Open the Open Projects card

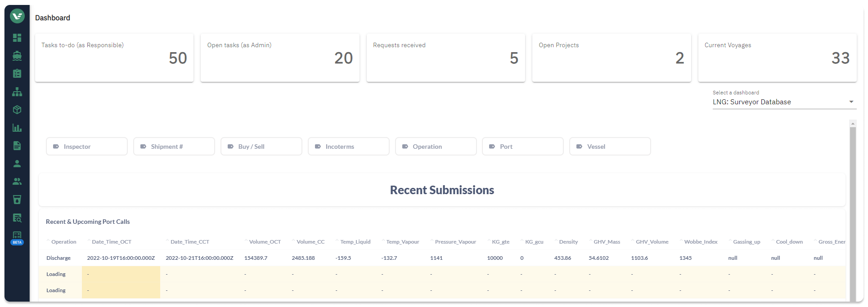click(612, 58)
